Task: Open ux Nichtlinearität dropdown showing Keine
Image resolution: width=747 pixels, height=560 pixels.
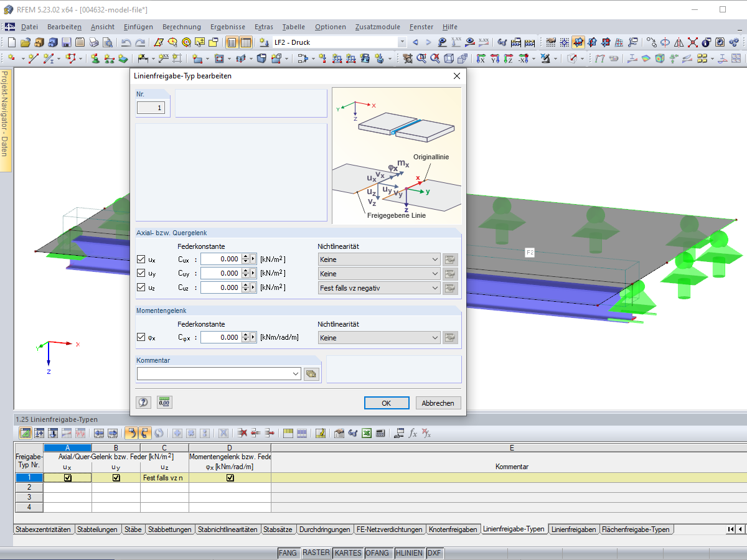Action: click(x=378, y=259)
